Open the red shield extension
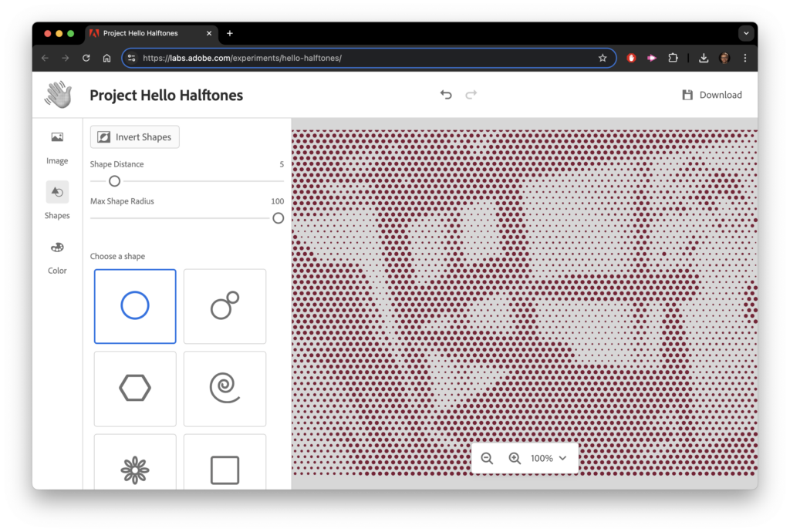Image resolution: width=790 pixels, height=532 pixels. pos(631,58)
